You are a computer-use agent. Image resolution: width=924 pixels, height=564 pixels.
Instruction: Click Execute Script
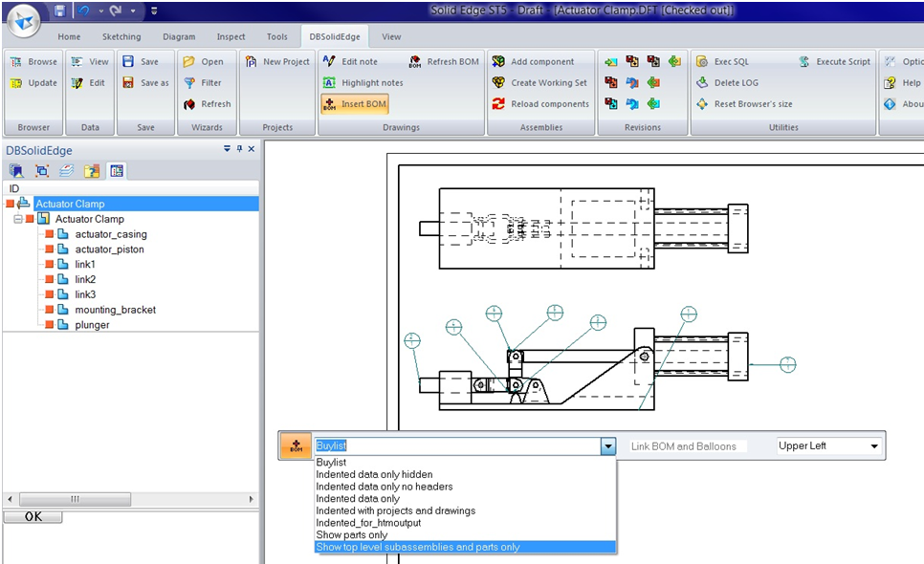(834, 62)
